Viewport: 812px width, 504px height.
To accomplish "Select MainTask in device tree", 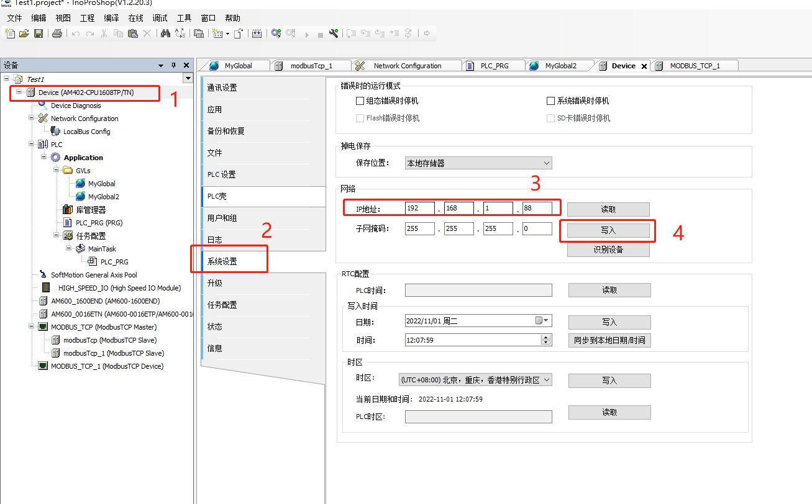I will point(102,249).
